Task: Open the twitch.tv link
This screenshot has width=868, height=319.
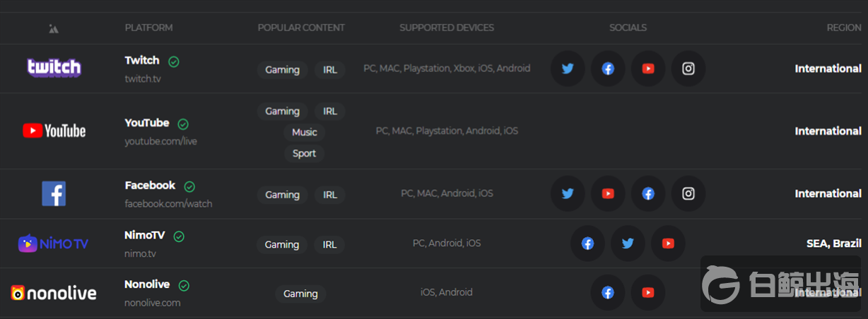Action: tap(143, 78)
